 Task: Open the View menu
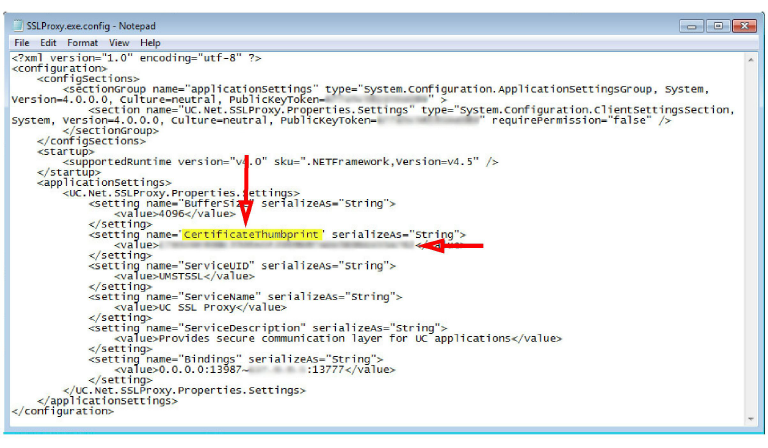point(119,43)
